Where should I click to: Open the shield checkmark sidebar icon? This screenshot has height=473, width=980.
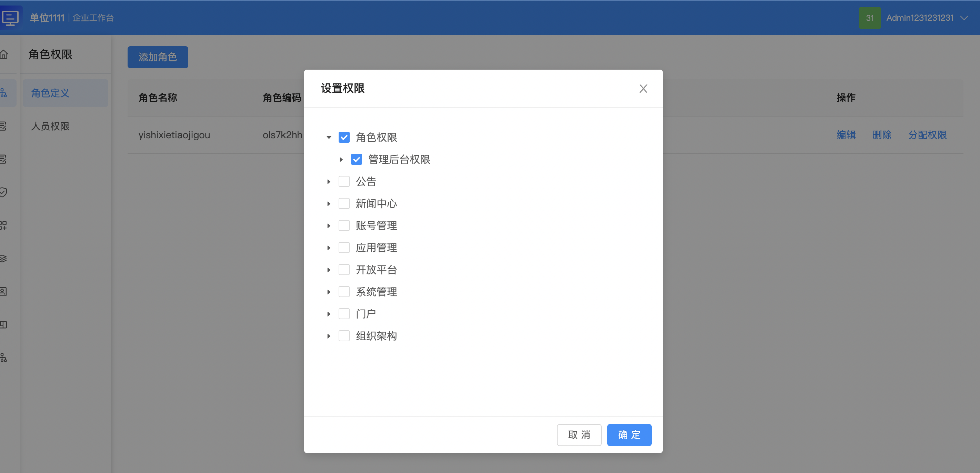point(3,192)
